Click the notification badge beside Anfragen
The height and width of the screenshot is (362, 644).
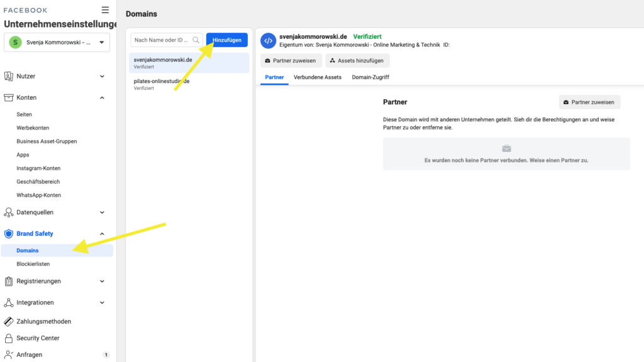[106, 354]
